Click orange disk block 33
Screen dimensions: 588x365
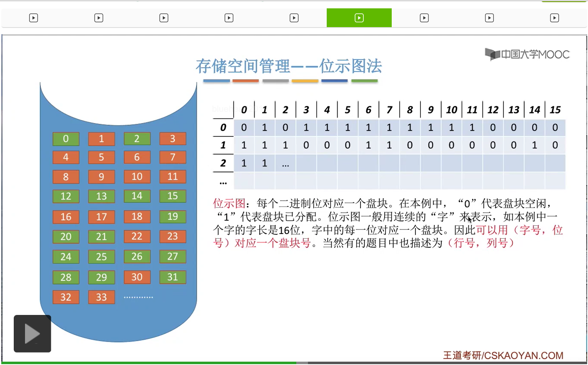coord(101,297)
